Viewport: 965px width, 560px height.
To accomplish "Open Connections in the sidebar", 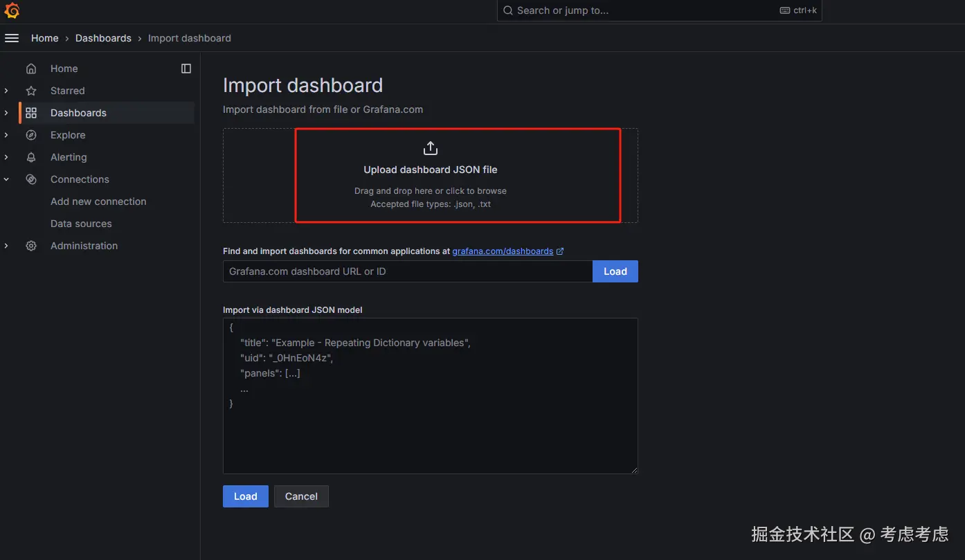I will (x=80, y=179).
